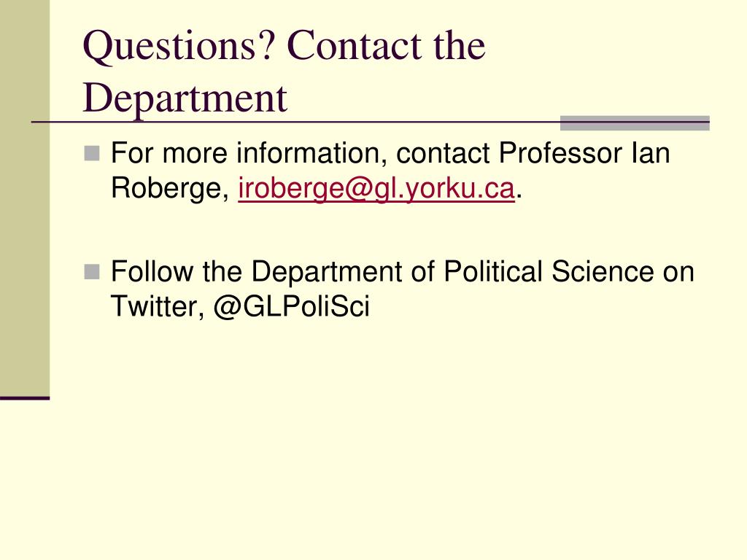Click the name 'Roberge,' before the email
Screen dimensions: 747x560
pyautogui.click(x=170, y=189)
